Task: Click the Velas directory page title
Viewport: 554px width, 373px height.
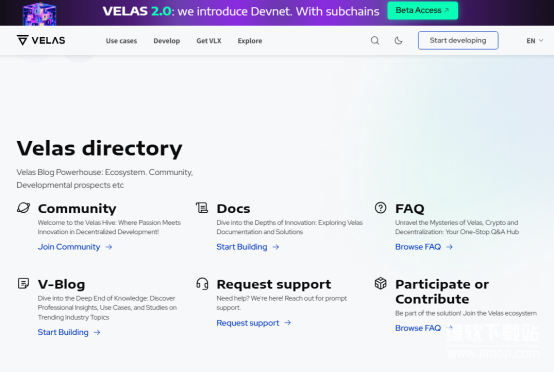Action: 99,148
